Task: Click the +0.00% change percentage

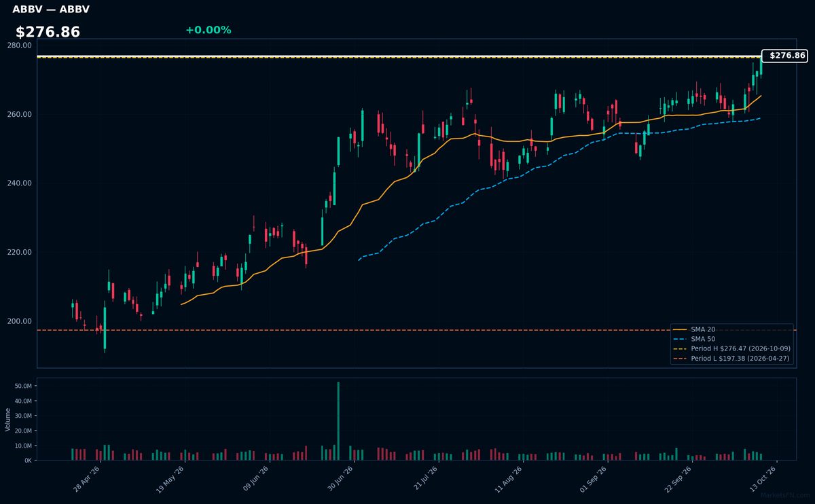Action: (208, 30)
